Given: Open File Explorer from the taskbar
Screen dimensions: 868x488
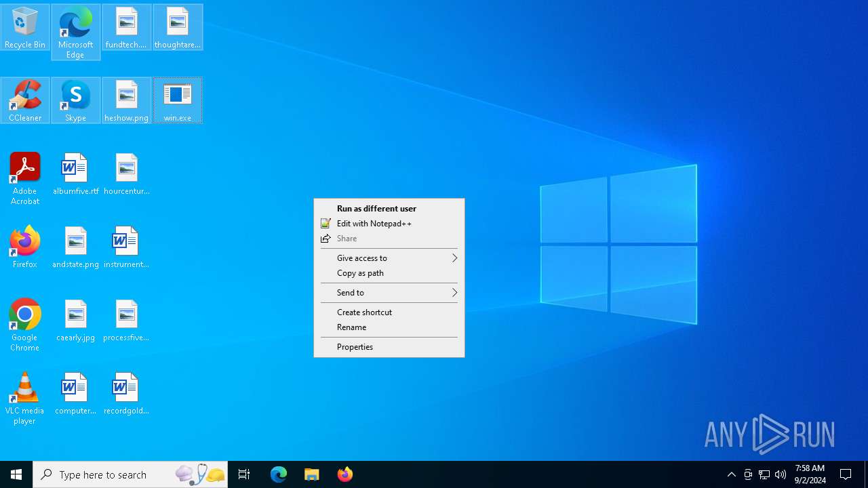Looking at the screenshot, I should [312, 474].
